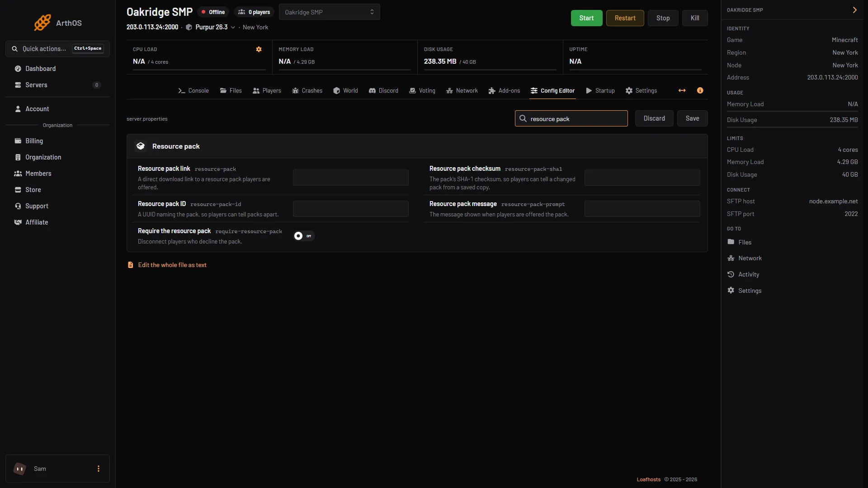
Task: Click the Resource pack message input field
Action: pyautogui.click(x=642, y=209)
